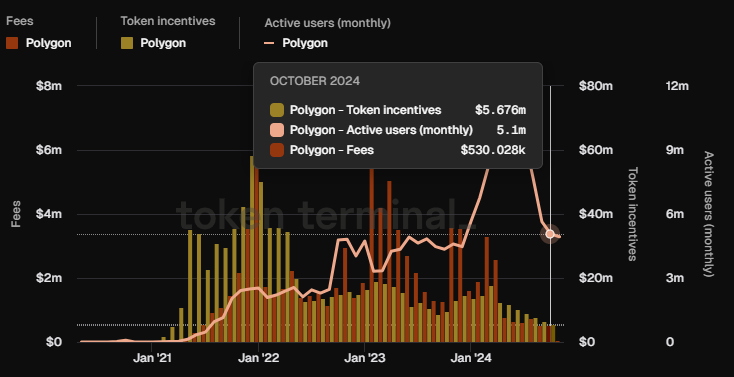
Task: Click the Active users (monthly) legend group title
Action: [x=328, y=23]
